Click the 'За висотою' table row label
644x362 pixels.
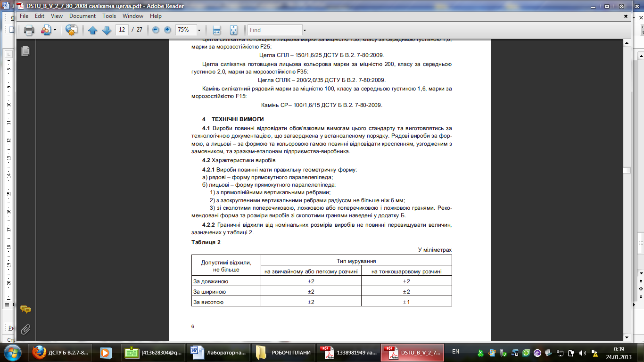point(208,302)
